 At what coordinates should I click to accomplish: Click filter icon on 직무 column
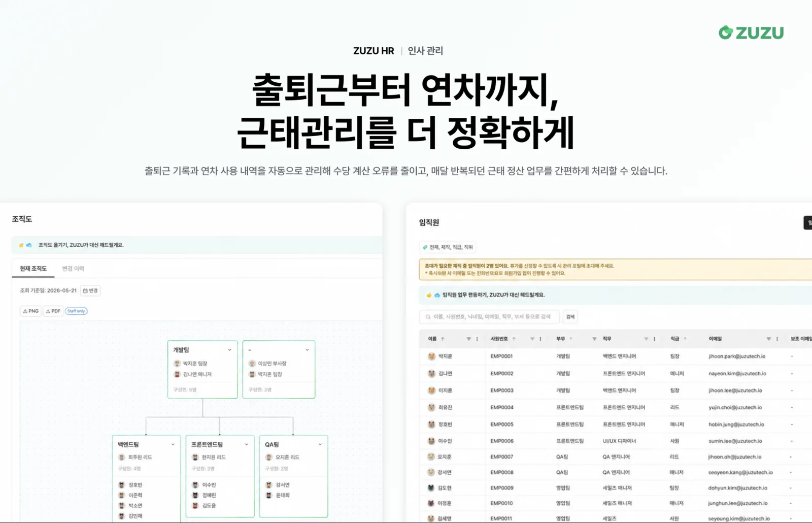646,339
